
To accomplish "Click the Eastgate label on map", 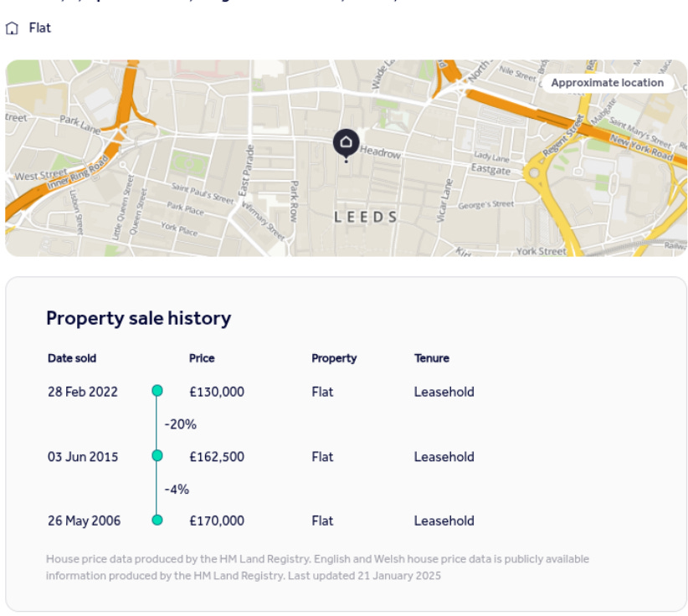I will 490,169.
